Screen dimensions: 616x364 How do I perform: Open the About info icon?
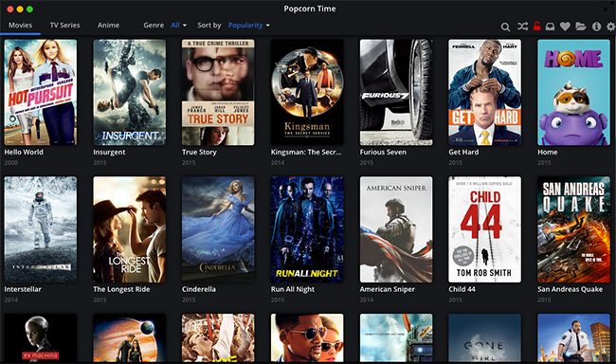tap(596, 27)
